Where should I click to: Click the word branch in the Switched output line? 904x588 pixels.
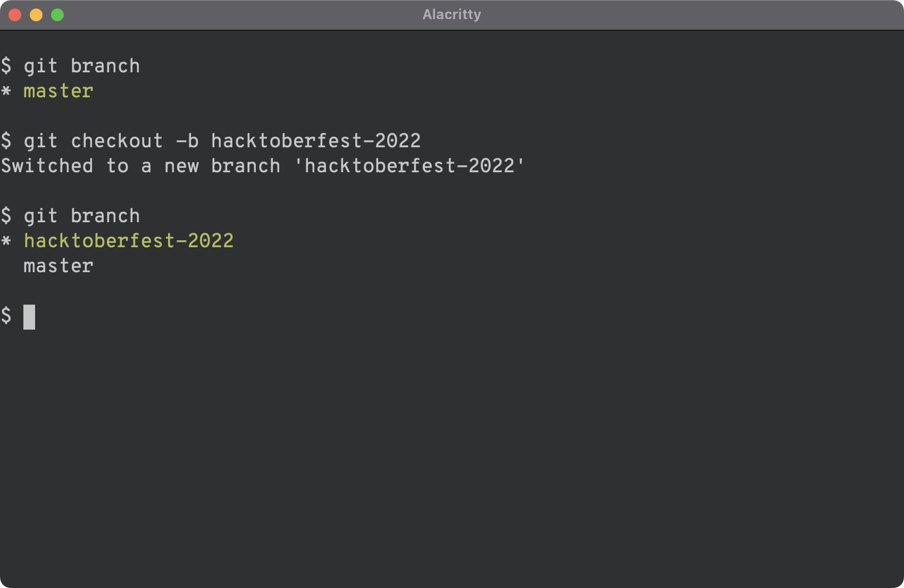246,166
